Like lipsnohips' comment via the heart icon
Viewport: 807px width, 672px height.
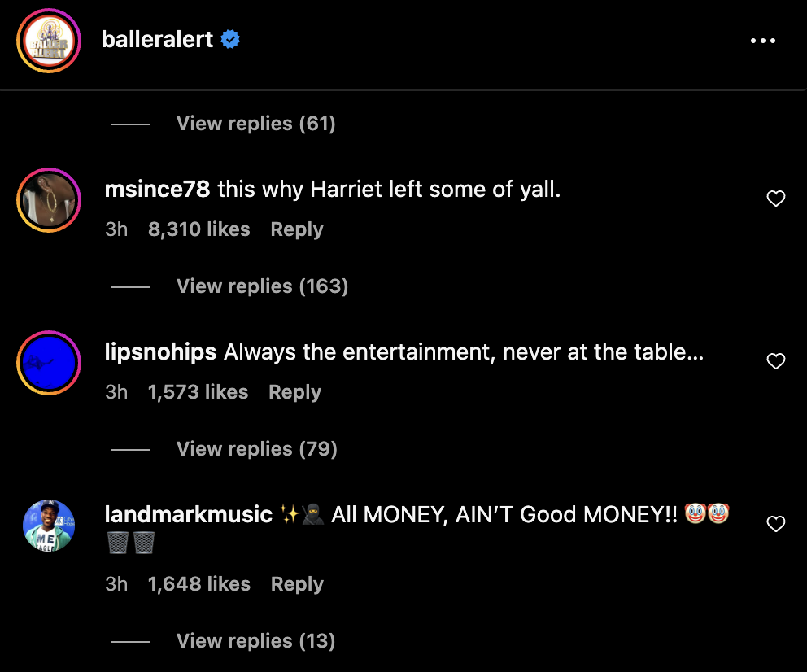click(775, 360)
